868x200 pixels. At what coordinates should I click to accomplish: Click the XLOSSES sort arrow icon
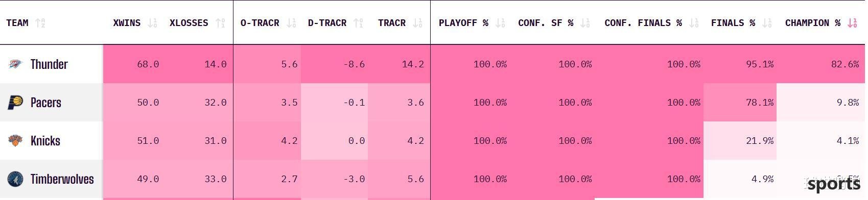coord(220,23)
